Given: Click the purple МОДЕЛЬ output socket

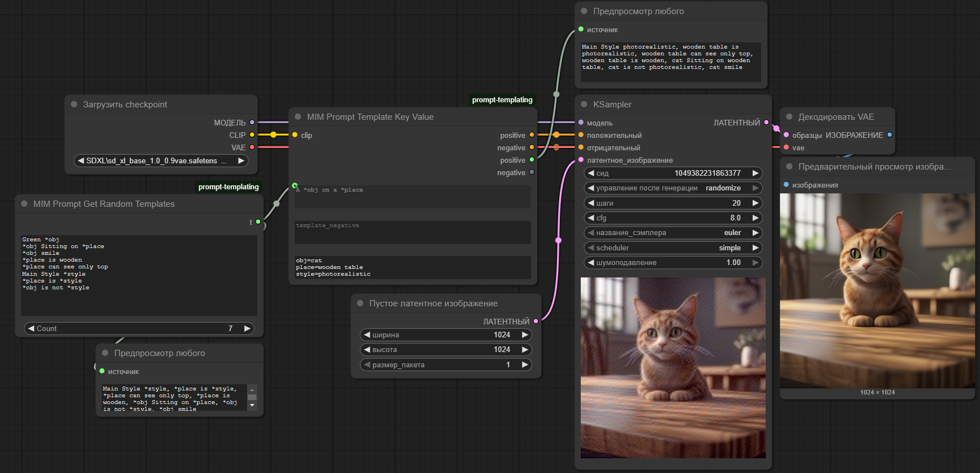Looking at the screenshot, I should 252,123.
